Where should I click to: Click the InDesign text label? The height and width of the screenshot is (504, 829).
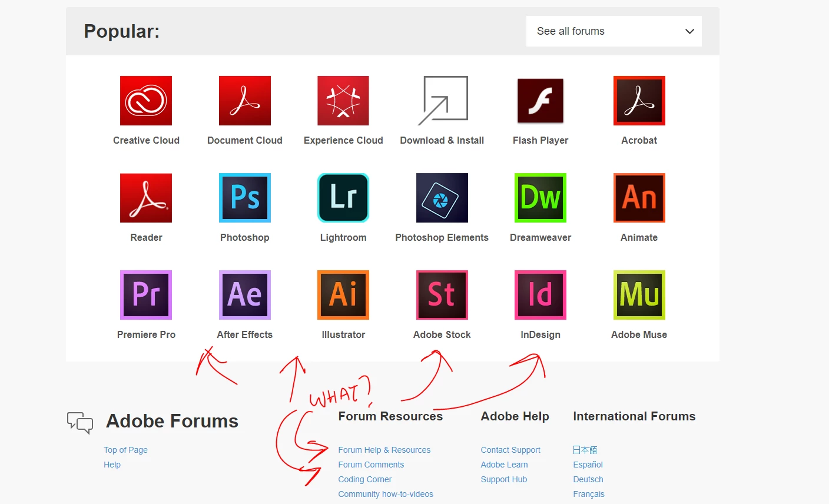tap(540, 334)
